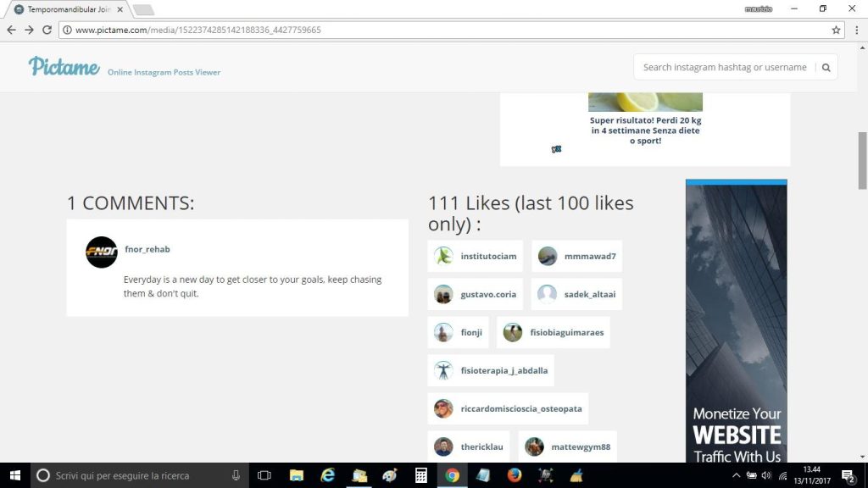Close the Temporomandibular Joint tab
Screen dimensions: 868x488
pyautogui.click(x=120, y=9)
